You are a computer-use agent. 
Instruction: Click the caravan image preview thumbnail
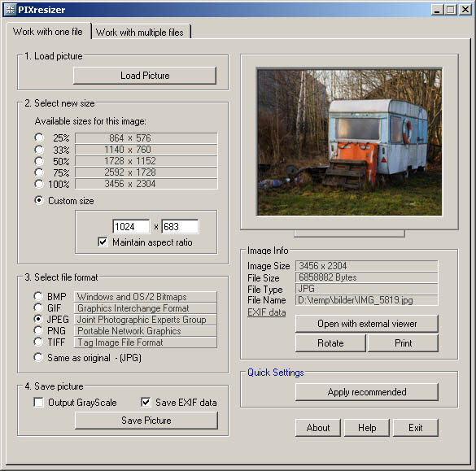click(x=349, y=142)
